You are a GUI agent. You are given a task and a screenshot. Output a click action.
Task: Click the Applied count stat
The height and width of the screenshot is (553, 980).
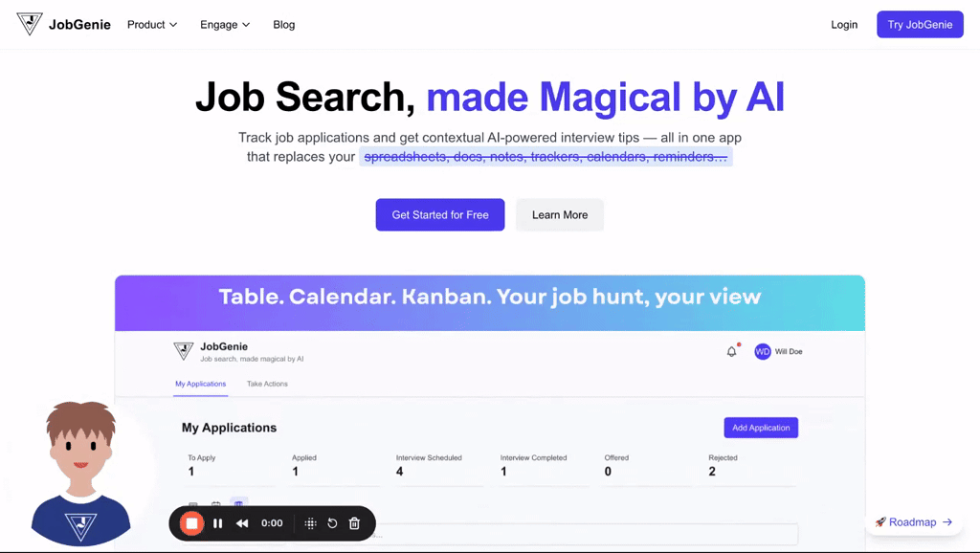pyautogui.click(x=335, y=467)
